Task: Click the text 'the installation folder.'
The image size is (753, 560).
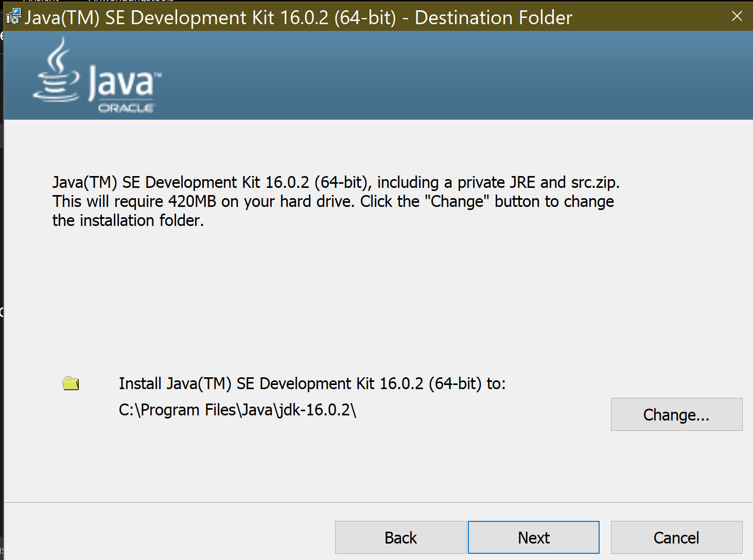Action: tap(128, 220)
